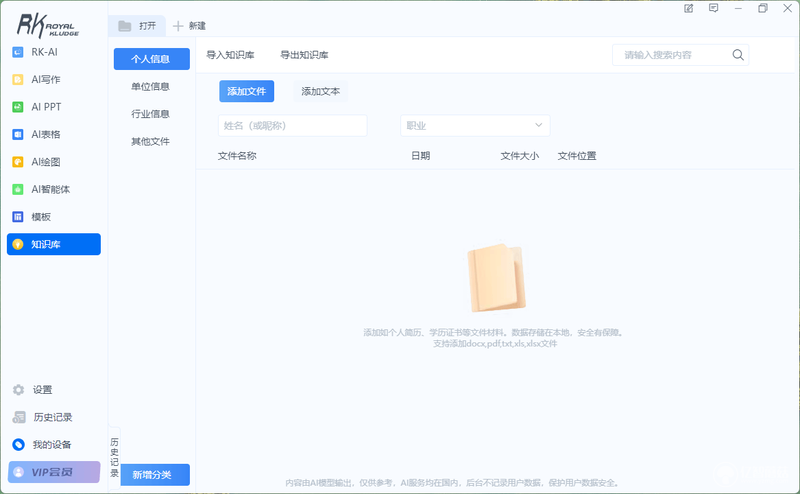Open 设置 gear icon
The width and height of the screenshot is (800, 494).
pyautogui.click(x=18, y=390)
